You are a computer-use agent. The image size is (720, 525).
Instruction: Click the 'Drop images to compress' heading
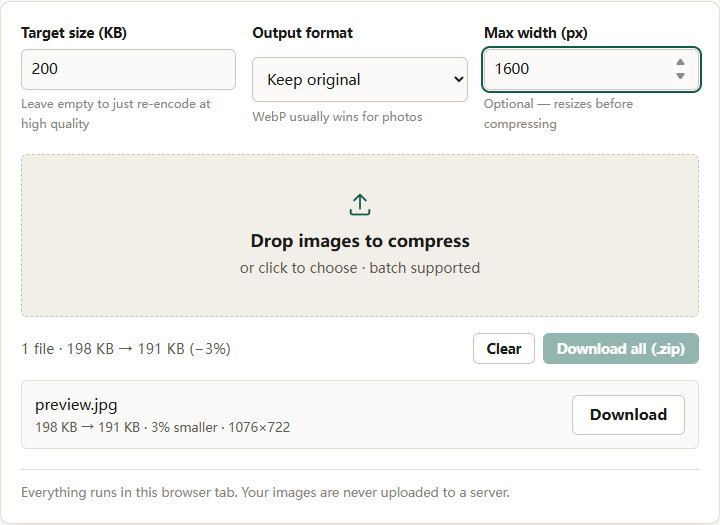tap(360, 241)
